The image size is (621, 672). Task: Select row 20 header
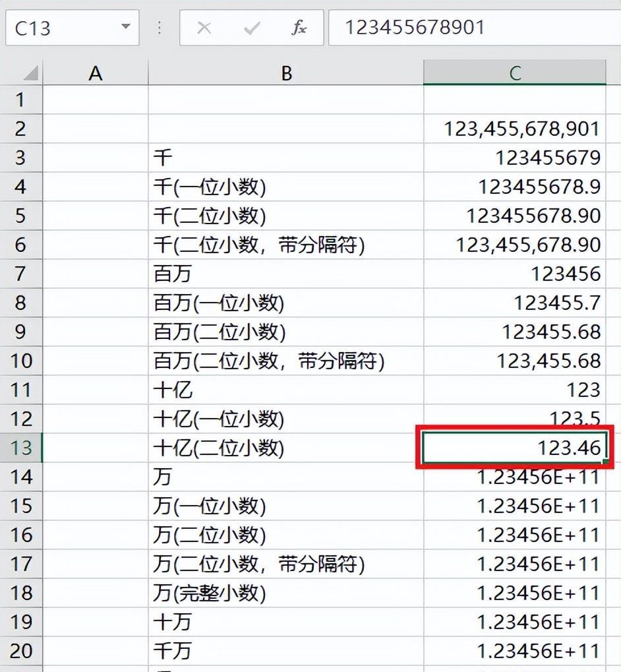pyautogui.click(x=21, y=651)
